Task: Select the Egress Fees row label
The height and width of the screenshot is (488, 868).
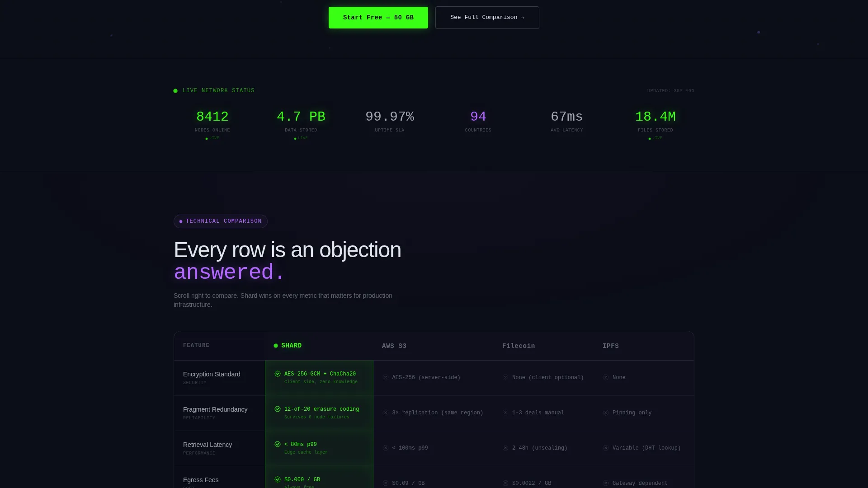Action: (201, 480)
